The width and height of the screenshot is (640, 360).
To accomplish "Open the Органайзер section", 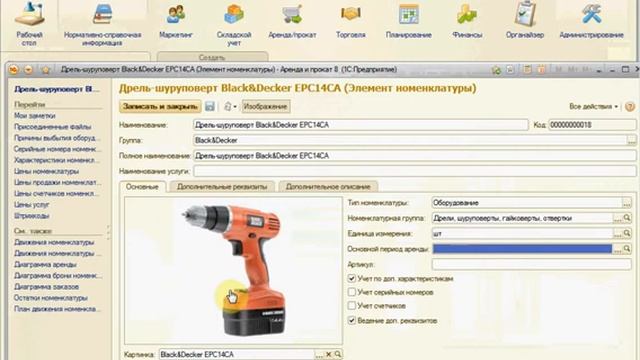I will pyautogui.click(x=525, y=20).
